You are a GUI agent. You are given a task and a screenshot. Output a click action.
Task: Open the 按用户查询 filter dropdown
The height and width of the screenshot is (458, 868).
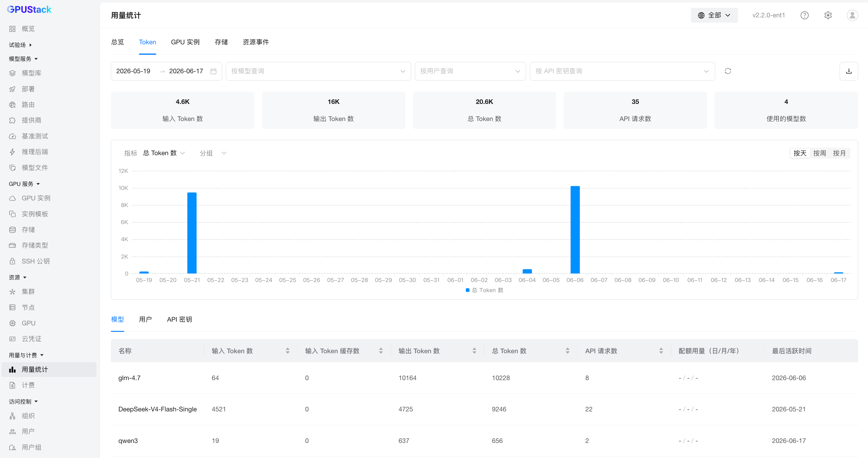(470, 71)
